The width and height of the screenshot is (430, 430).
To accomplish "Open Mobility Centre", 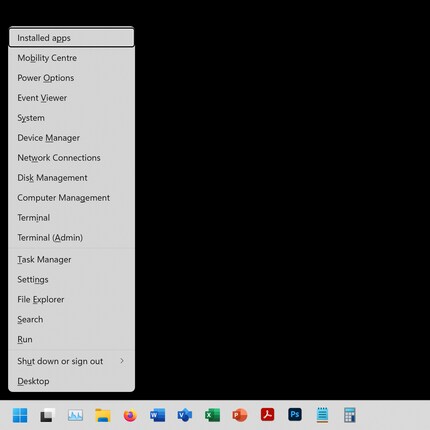I will 72,58.
